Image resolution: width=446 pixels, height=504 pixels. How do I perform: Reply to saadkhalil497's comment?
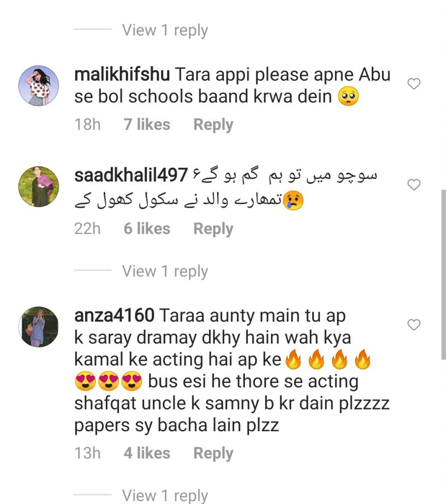tap(213, 229)
